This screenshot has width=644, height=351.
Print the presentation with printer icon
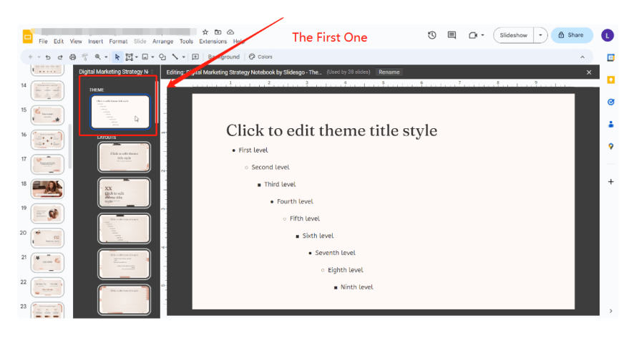pyautogui.click(x=73, y=57)
